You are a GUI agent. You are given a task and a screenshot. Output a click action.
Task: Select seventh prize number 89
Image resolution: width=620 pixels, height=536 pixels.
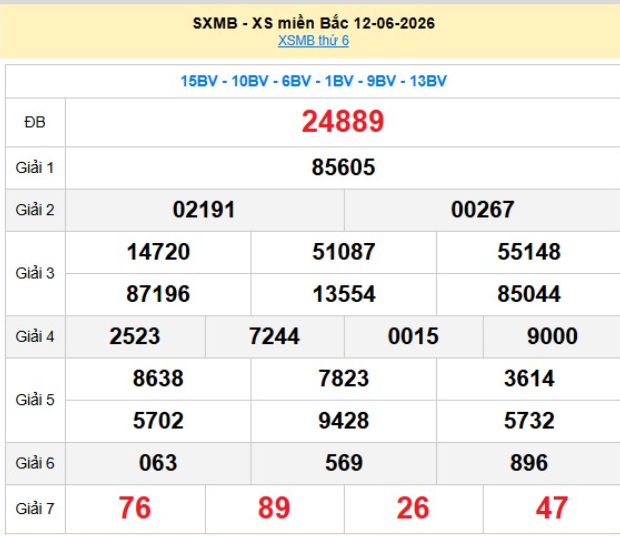274,508
